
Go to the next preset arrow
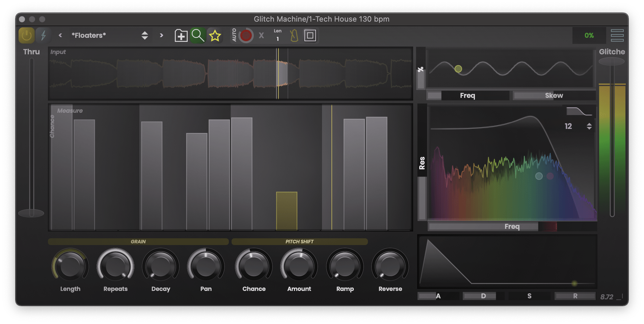click(161, 35)
